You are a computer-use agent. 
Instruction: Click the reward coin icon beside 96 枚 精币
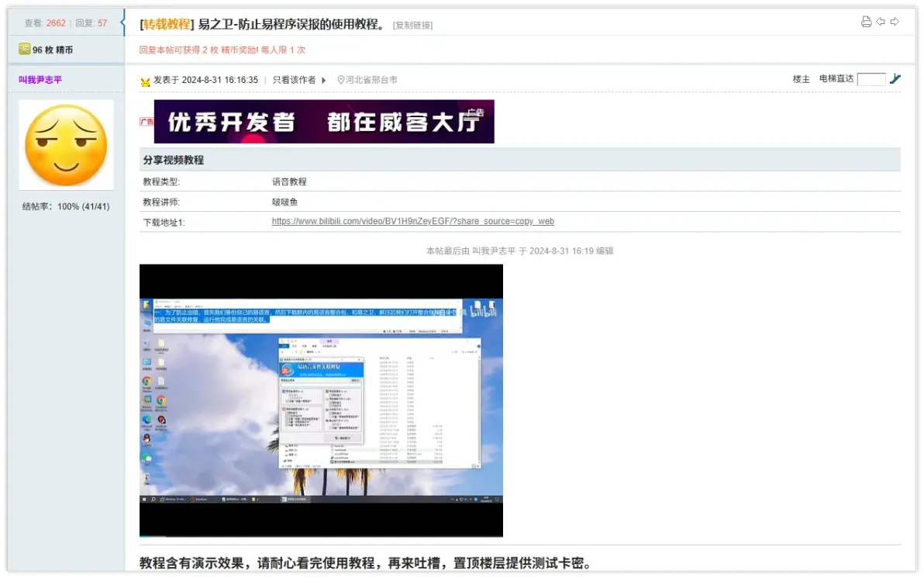tap(24, 49)
